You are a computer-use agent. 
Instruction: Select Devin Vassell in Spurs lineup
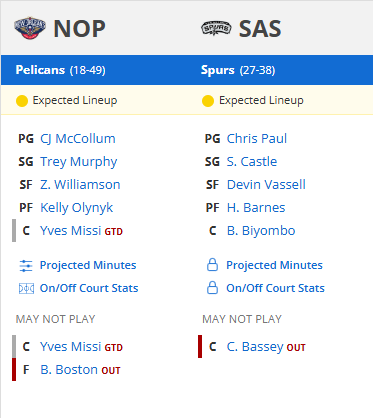[266, 185]
